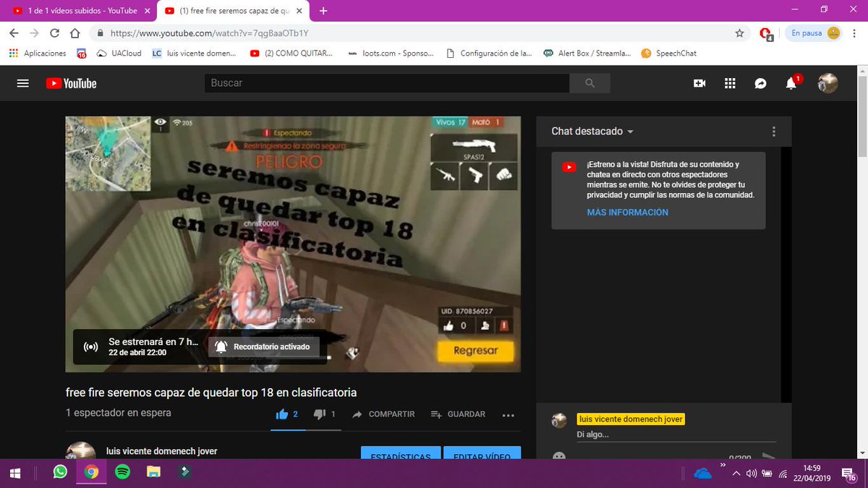Open channel luis vicente domenech jover
Screen dimensions: 868x488
coord(161,451)
